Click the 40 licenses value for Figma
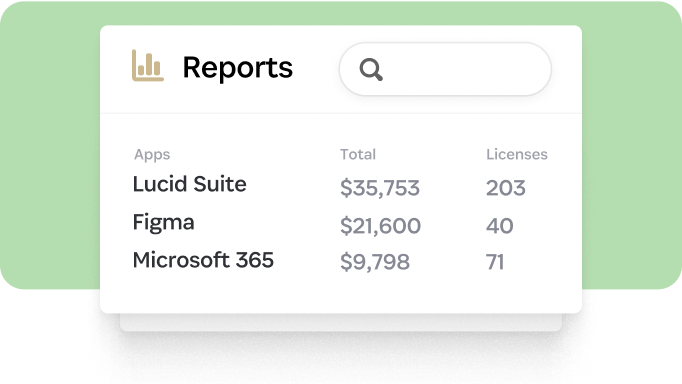682x384 pixels. [499, 226]
